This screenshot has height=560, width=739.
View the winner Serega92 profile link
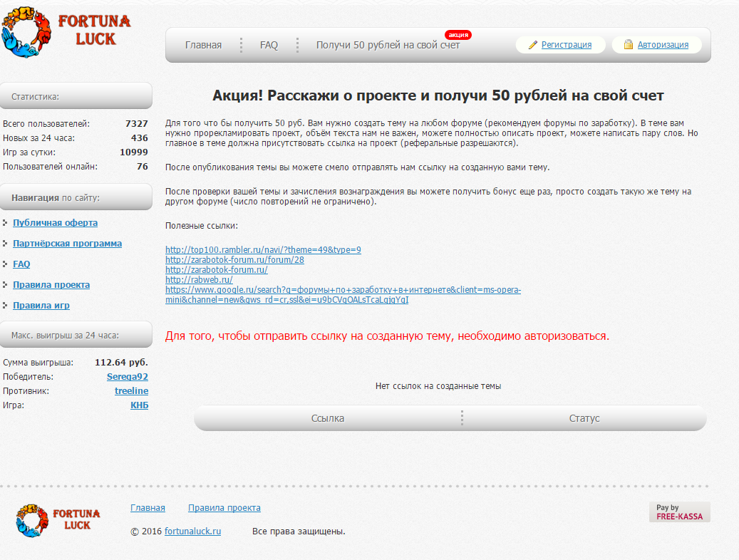click(128, 377)
